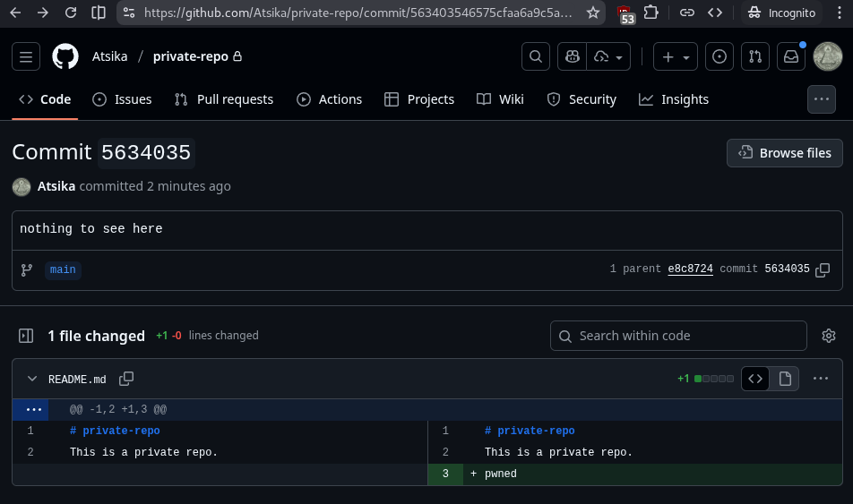This screenshot has height=504, width=853.
Task: Open the pull requests icon in header
Action: click(755, 56)
